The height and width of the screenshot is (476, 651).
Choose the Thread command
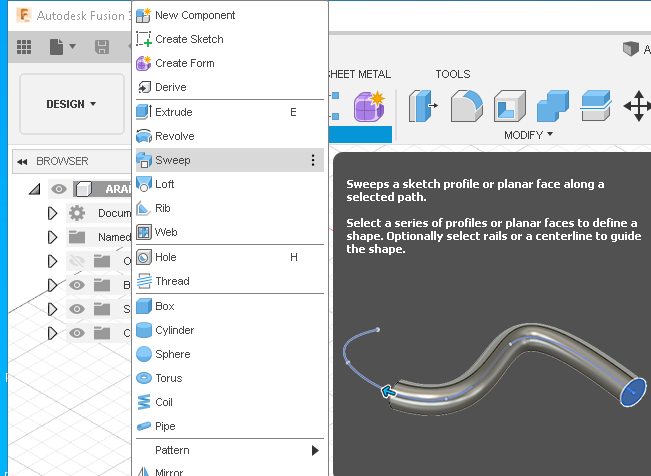(230, 281)
